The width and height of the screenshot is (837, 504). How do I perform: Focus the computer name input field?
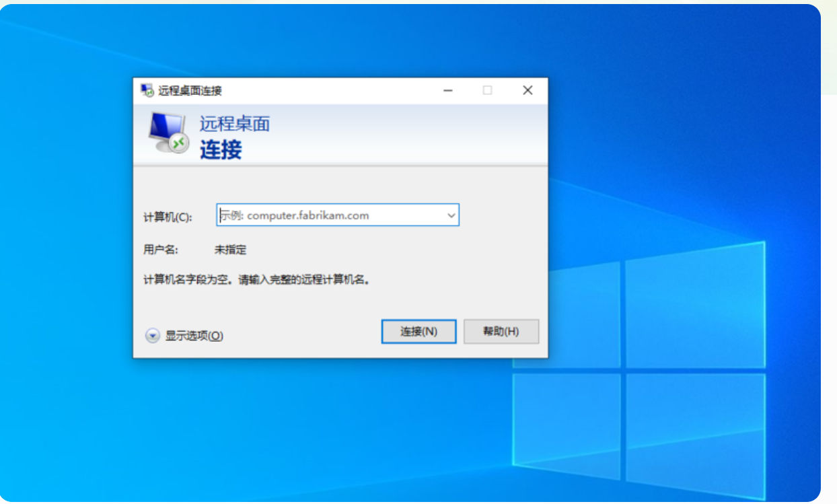(x=330, y=216)
